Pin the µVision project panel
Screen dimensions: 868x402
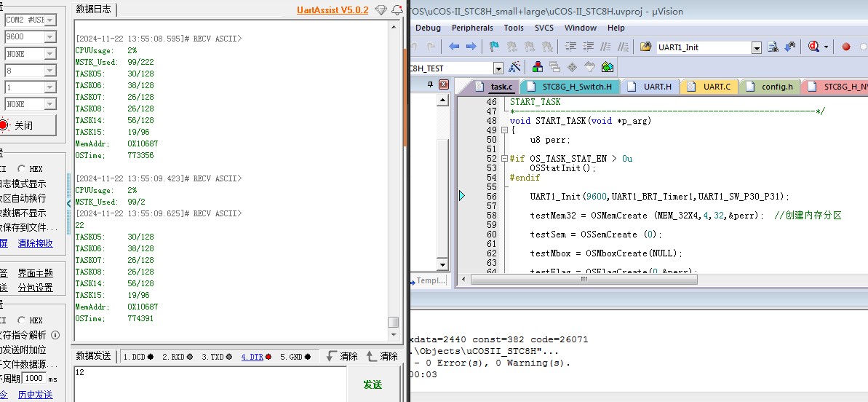(x=431, y=84)
